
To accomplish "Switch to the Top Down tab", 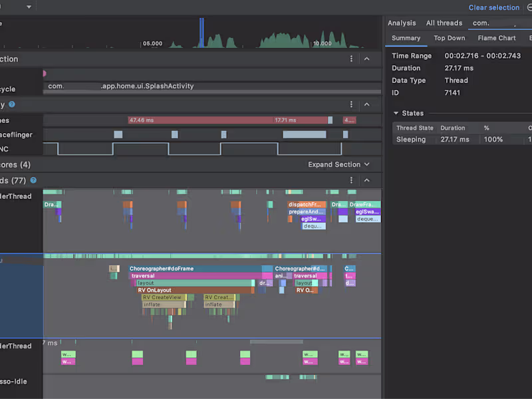I will click(450, 38).
